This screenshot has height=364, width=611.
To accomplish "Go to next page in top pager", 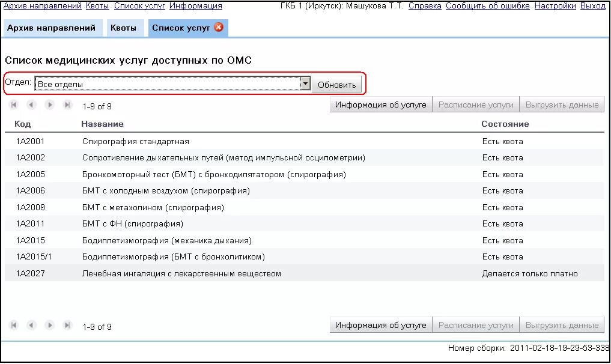I will click(49, 105).
